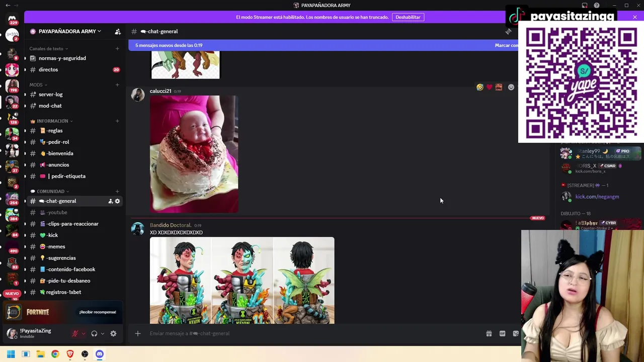The height and width of the screenshot is (362, 644).
Task: Open the pide-tu-desbaneo channel
Action: pyautogui.click(x=74, y=281)
